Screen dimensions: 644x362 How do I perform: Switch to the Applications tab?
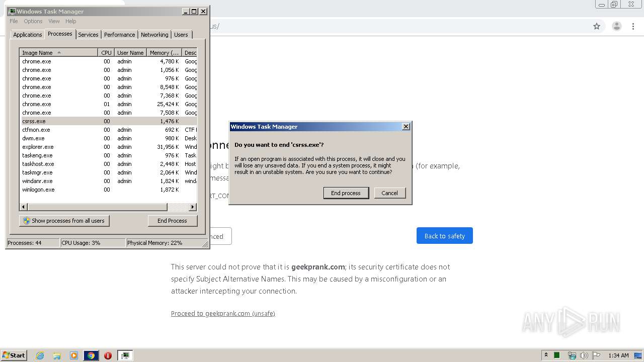[27, 35]
